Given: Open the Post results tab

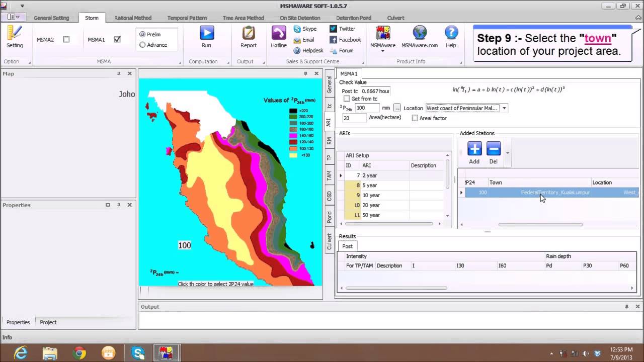Looking at the screenshot, I should point(348,246).
